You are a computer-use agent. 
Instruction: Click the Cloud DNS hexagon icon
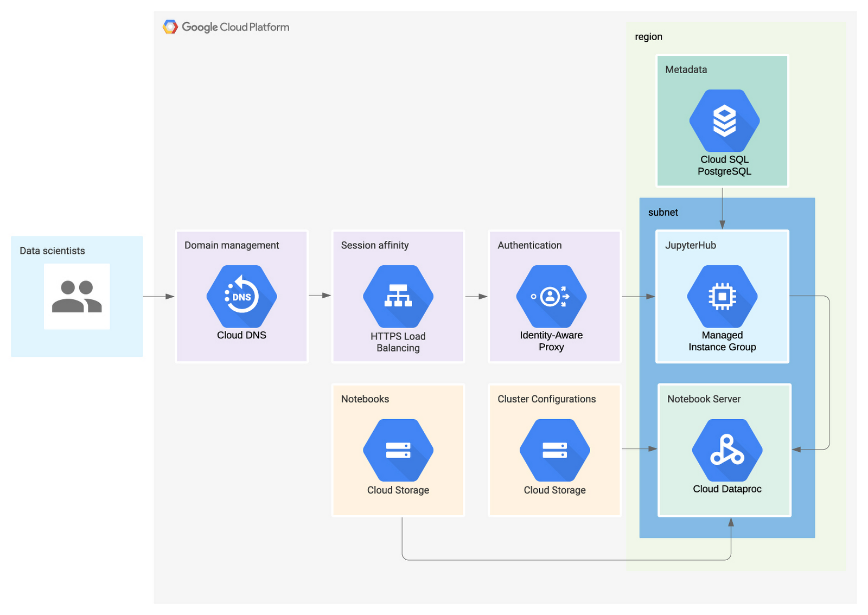(242, 296)
